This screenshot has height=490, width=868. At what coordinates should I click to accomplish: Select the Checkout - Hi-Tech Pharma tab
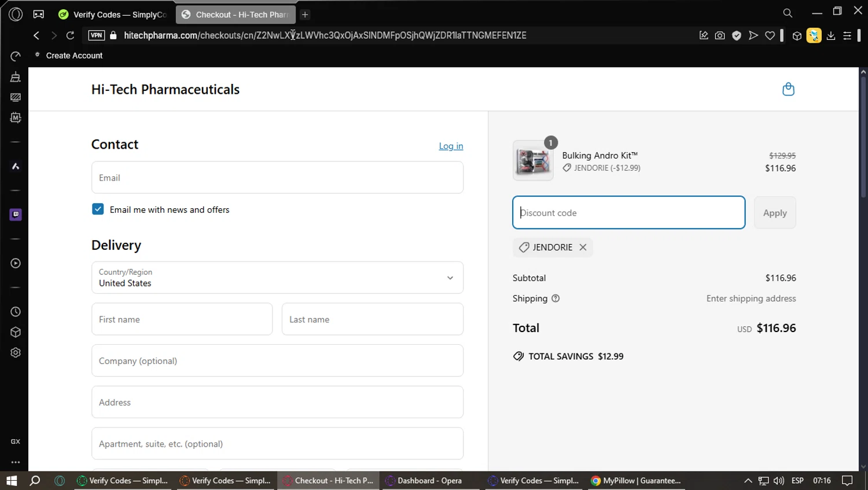[236, 14]
